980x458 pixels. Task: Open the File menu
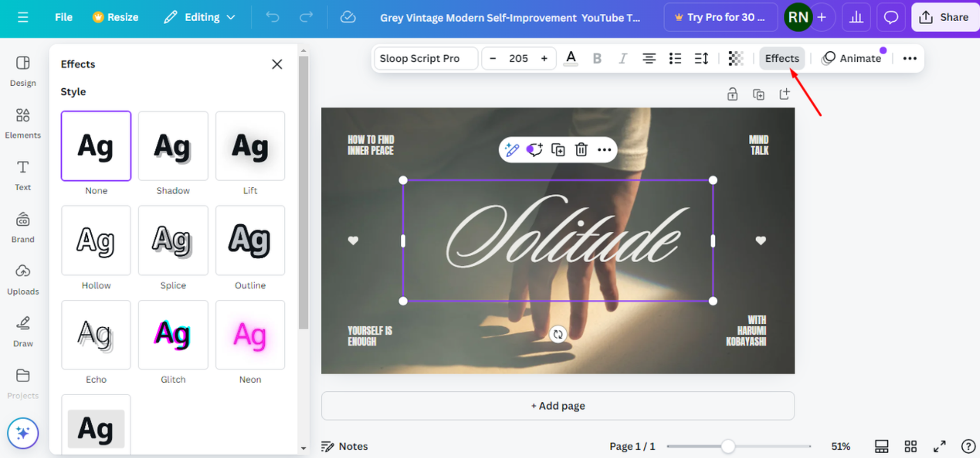(x=63, y=17)
